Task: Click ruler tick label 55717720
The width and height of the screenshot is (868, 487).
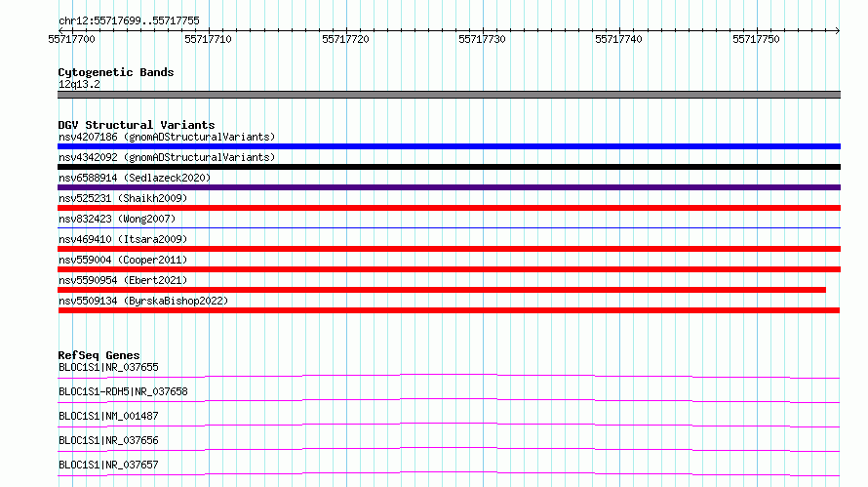Action: click(345, 39)
